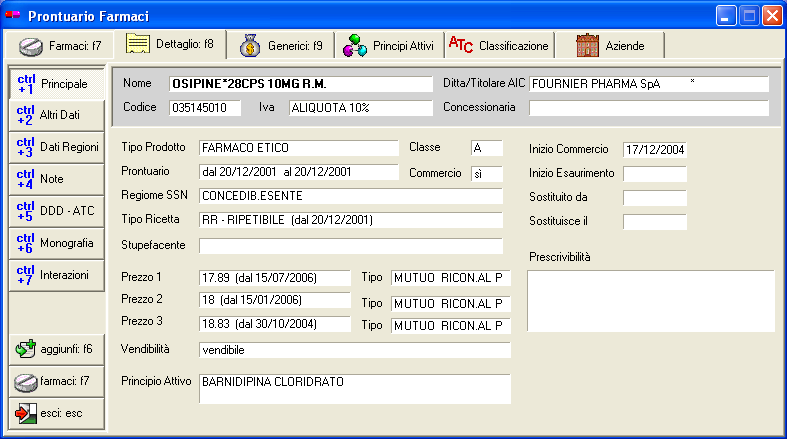Click the pill icon on Farmaci f7 tab
This screenshot has height=439, width=787.
[x=31, y=46]
